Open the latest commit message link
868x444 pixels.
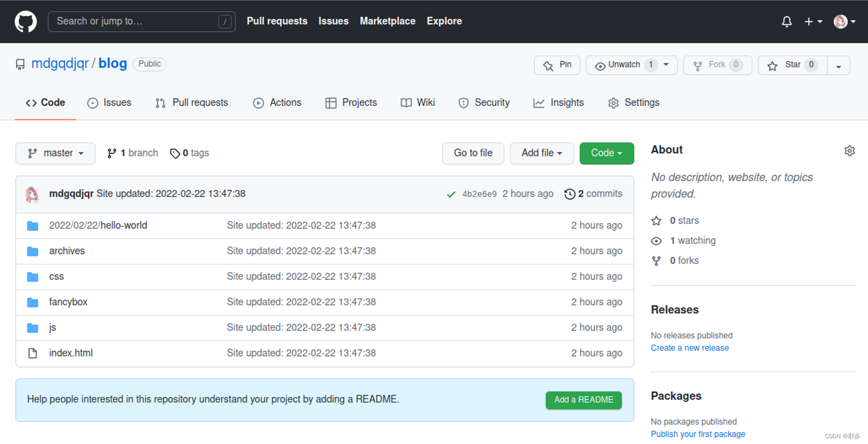171,194
